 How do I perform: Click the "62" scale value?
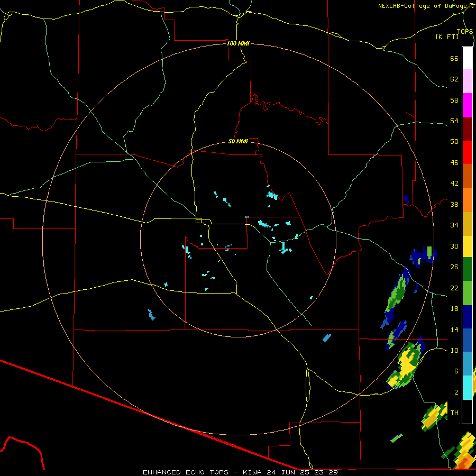tap(454, 79)
